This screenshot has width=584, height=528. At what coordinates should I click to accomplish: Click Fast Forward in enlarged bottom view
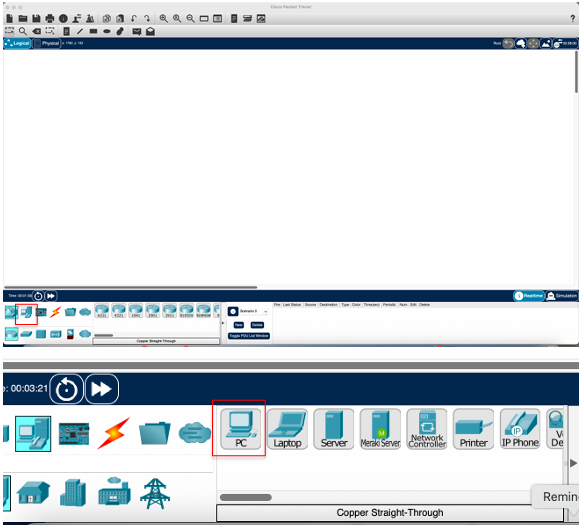point(102,389)
